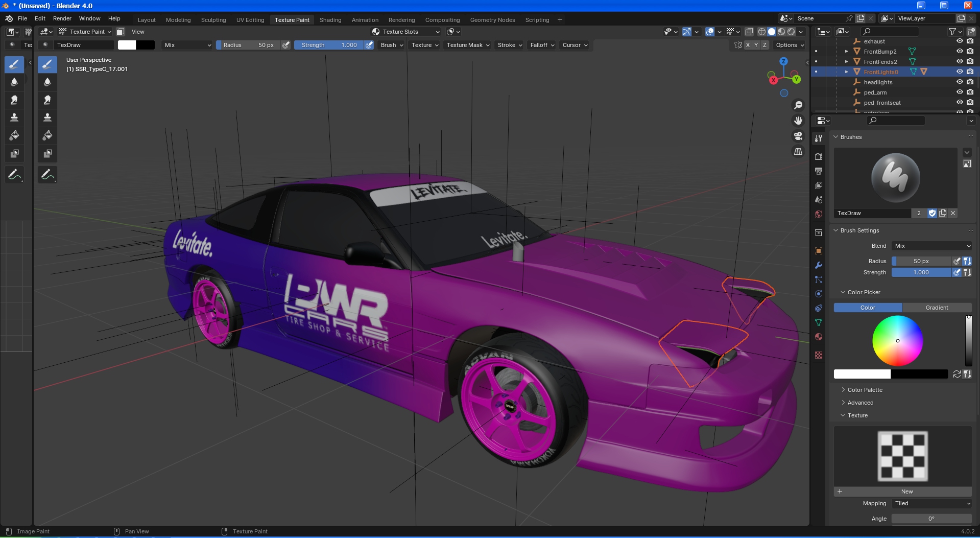This screenshot has height=538, width=980.
Task: Select the Draw brush in 3D viewport toolbar
Action: [x=47, y=64]
